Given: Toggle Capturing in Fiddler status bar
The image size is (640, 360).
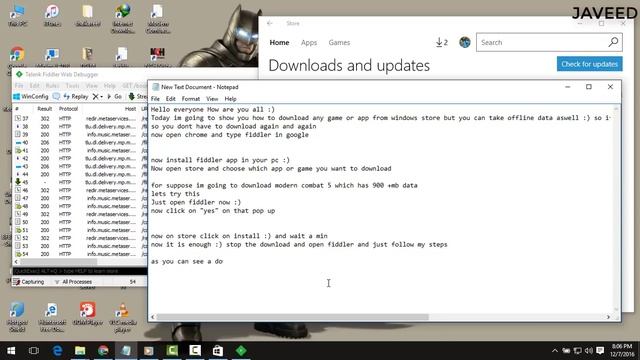Looking at the screenshot, I should point(28,282).
